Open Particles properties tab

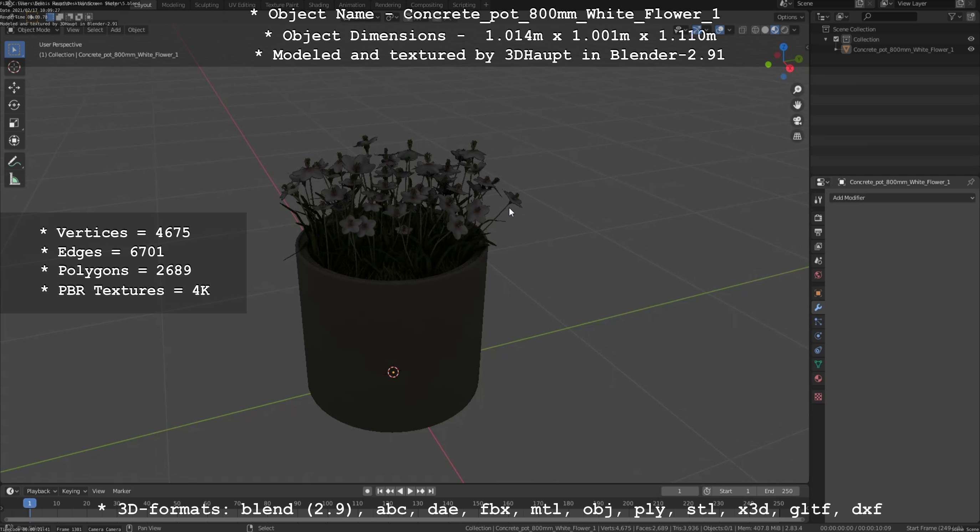pos(818,322)
